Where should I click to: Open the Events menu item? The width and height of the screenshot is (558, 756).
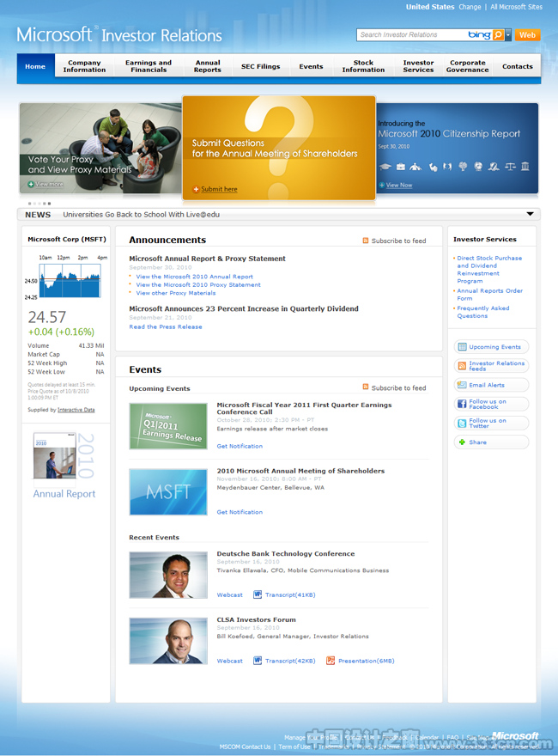click(x=311, y=66)
